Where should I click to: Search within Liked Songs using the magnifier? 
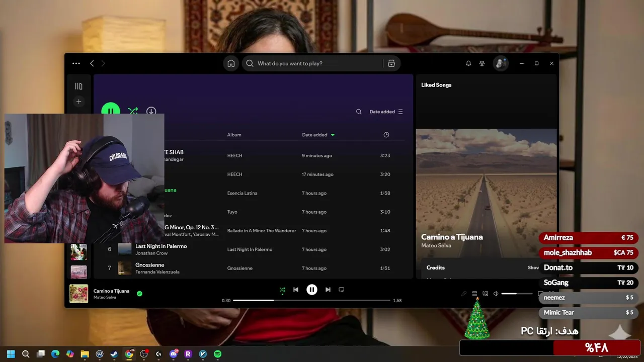[359, 112]
